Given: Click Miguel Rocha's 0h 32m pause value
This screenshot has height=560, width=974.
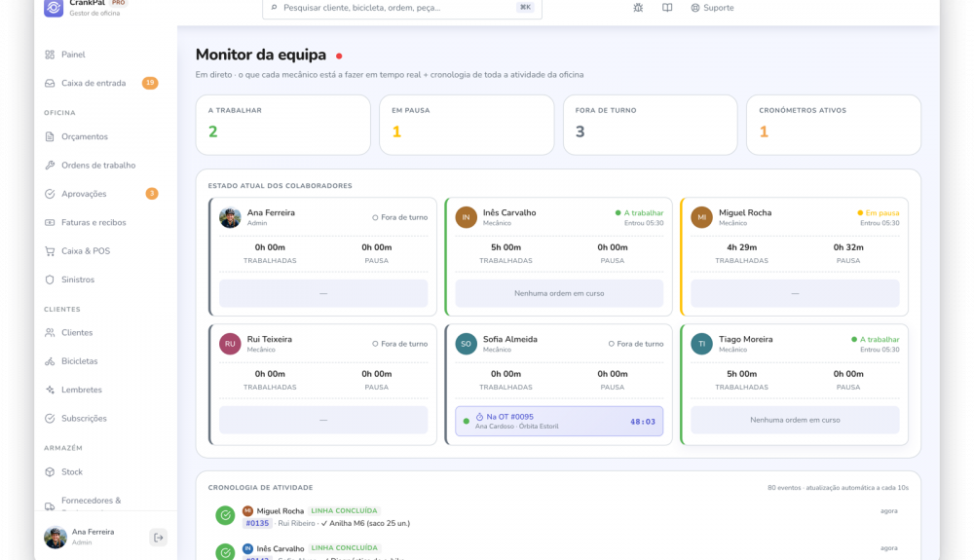Looking at the screenshot, I should coord(848,247).
